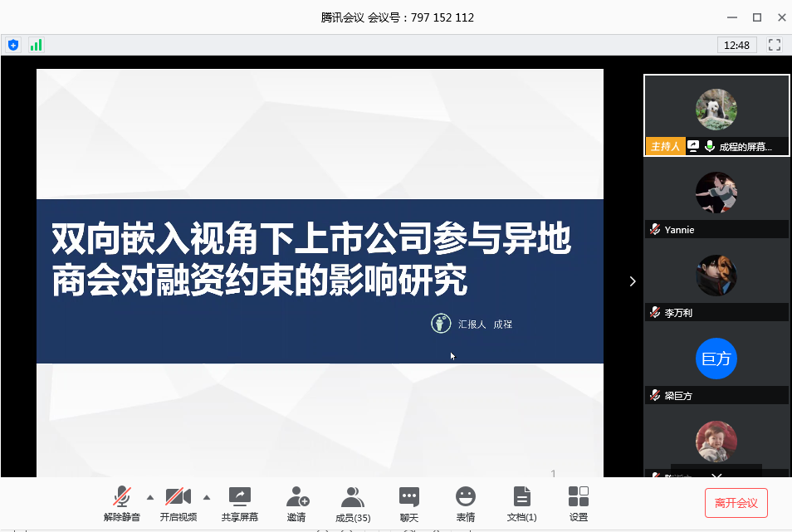Expand audio options arrow beside microphone
The width and height of the screenshot is (792, 532).
150,497
